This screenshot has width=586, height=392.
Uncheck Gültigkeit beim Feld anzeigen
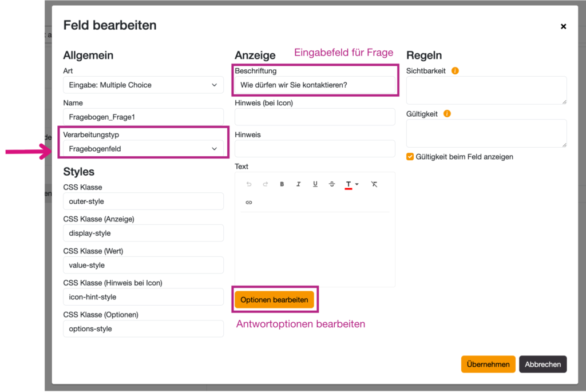(410, 157)
